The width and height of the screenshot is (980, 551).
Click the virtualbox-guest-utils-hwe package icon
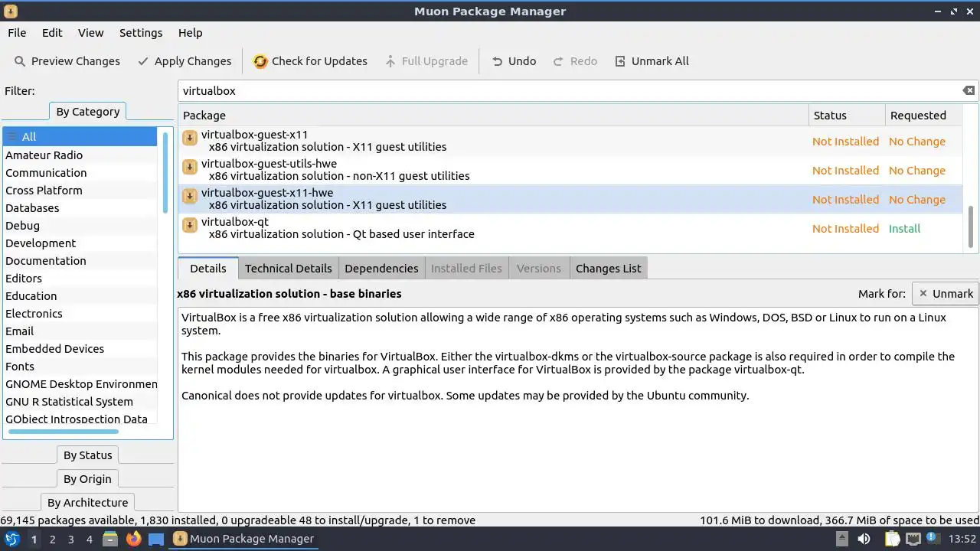coord(190,167)
